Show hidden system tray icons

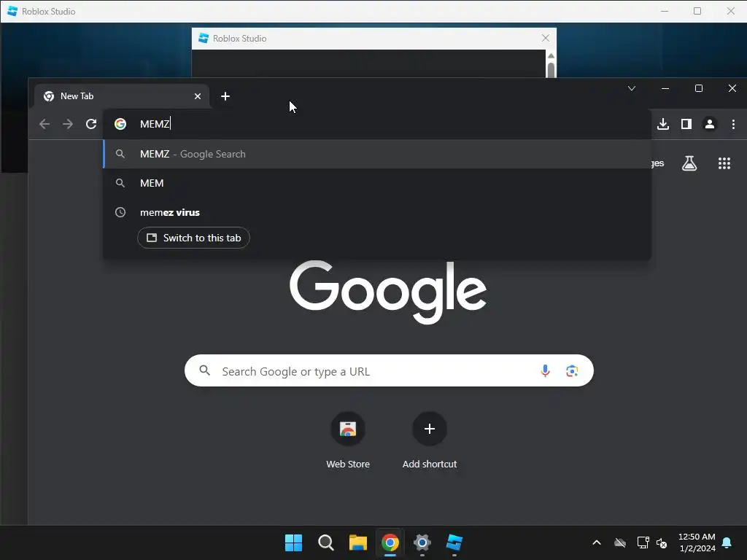[597, 542]
